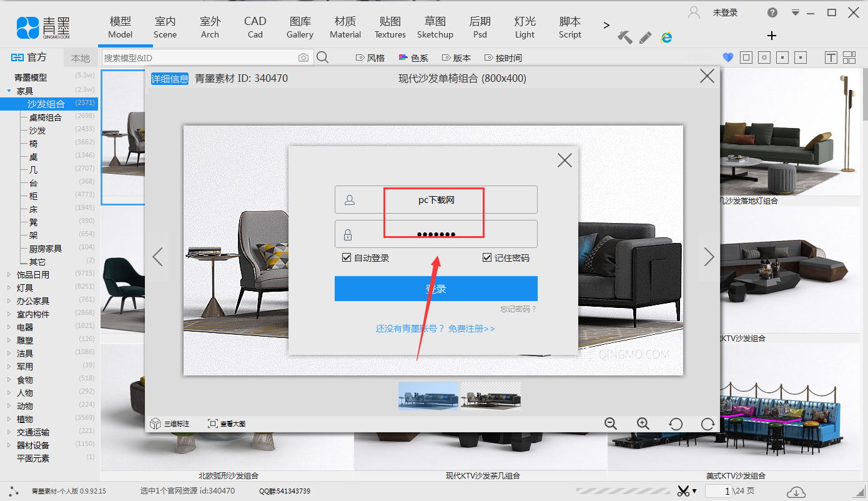Screen dimensions: 868x501
Task: Open Internet Explorer icon in toolbar
Action: coord(666,37)
